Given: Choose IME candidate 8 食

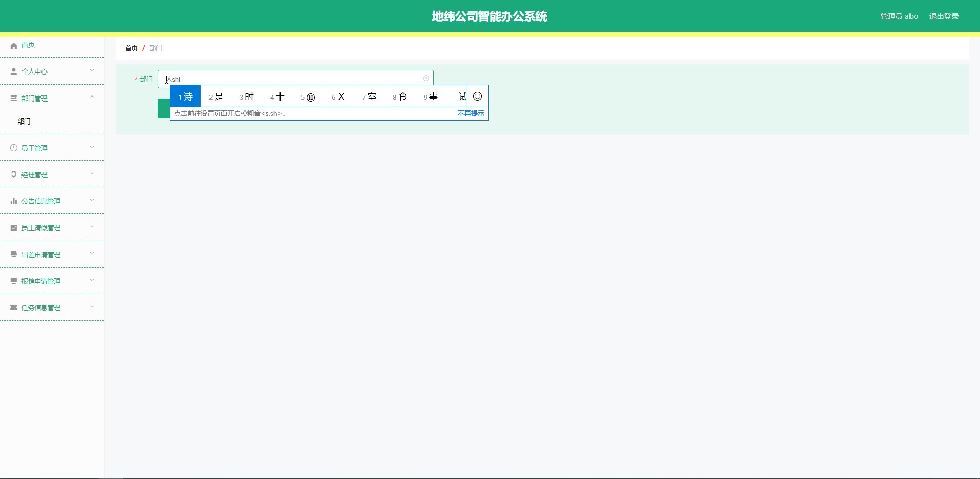Looking at the screenshot, I should (400, 97).
